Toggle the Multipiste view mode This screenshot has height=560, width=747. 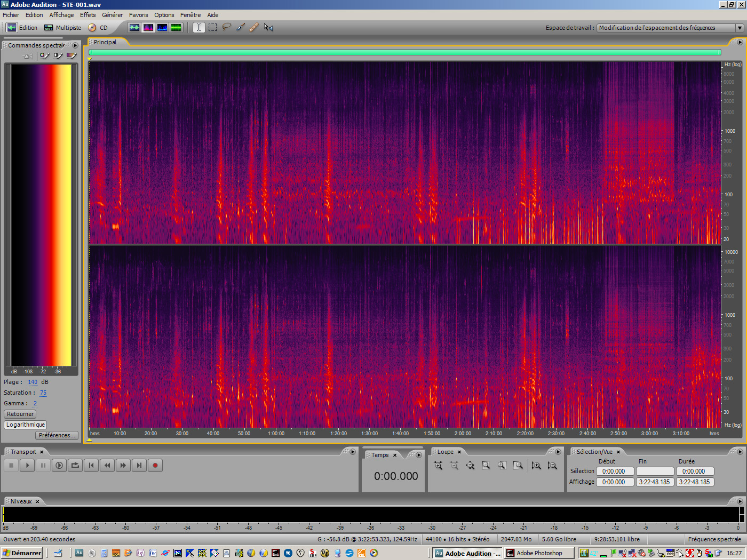(x=63, y=27)
